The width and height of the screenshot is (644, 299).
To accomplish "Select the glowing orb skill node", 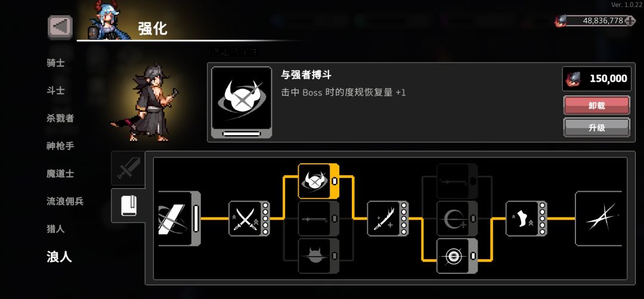I will [x=457, y=256].
